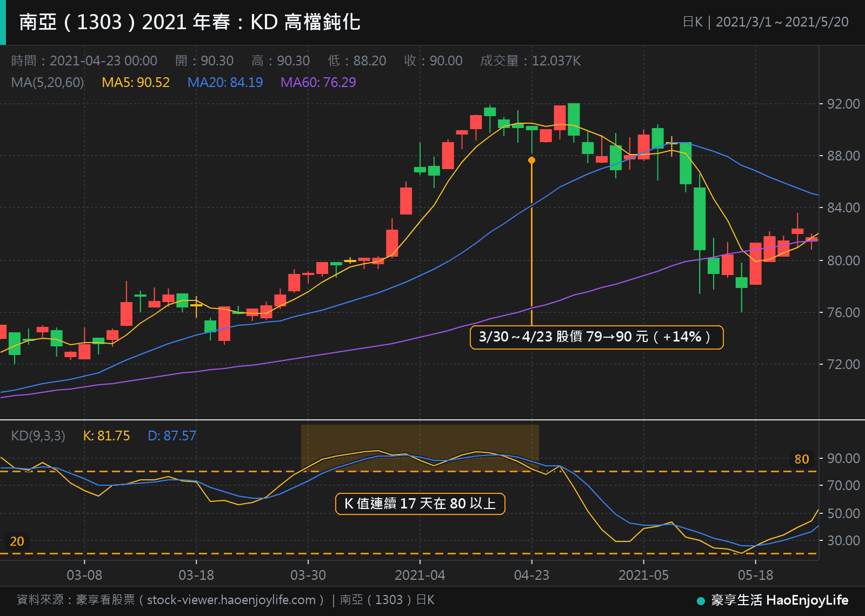Click the 03-30 date axis label
Image resolution: width=865 pixels, height=616 pixels.
pos(308,575)
